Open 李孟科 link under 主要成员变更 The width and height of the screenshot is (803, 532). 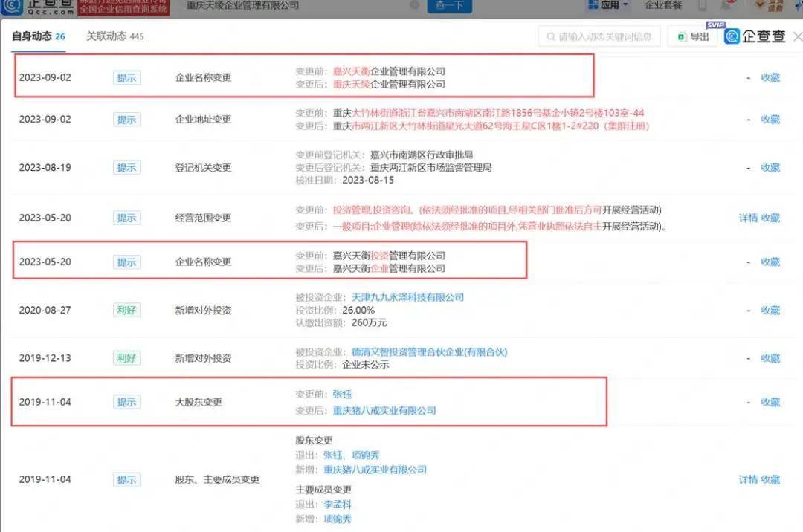pos(338,505)
